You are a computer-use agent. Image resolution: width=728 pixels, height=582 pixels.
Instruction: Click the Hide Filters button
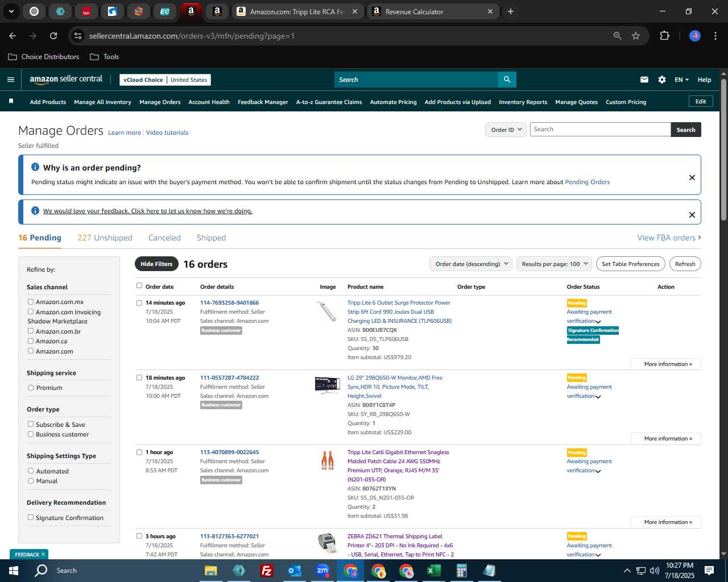point(156,264)
